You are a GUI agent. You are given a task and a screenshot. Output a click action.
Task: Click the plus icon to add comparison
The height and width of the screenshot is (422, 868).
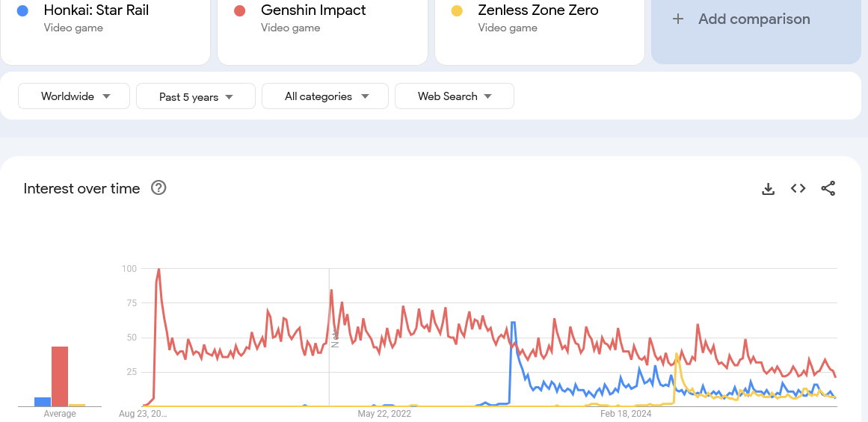[678, 19]
